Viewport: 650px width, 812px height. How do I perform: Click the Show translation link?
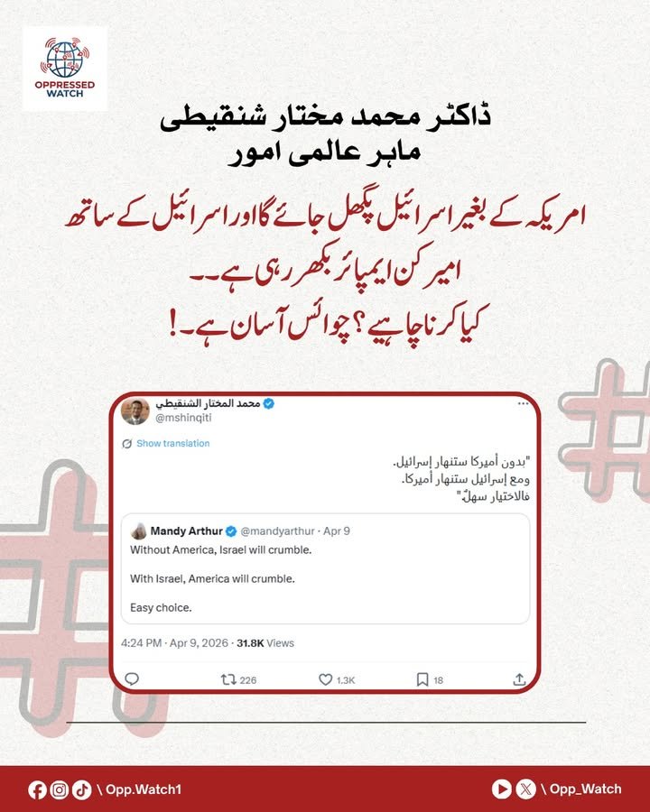click(x=173, y=443)
